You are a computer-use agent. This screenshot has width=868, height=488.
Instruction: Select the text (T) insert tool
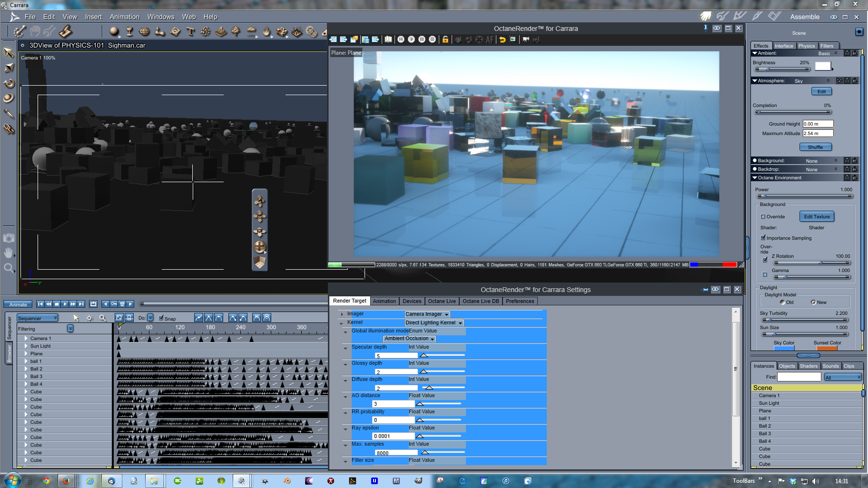click(x=191, y=31)
